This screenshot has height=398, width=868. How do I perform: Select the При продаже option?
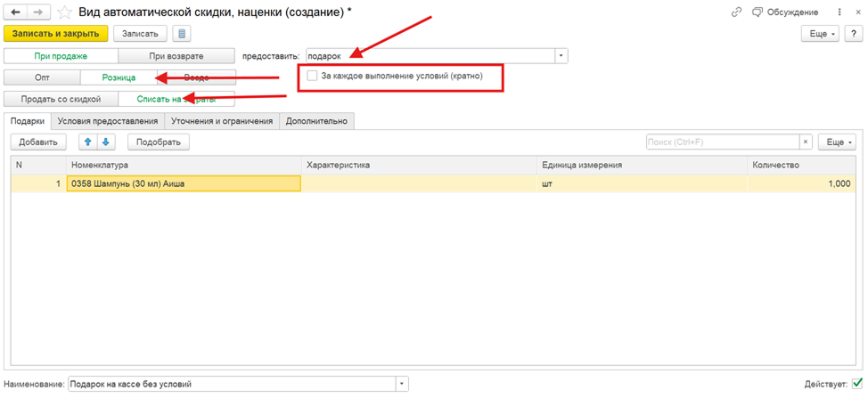(61, 56)
